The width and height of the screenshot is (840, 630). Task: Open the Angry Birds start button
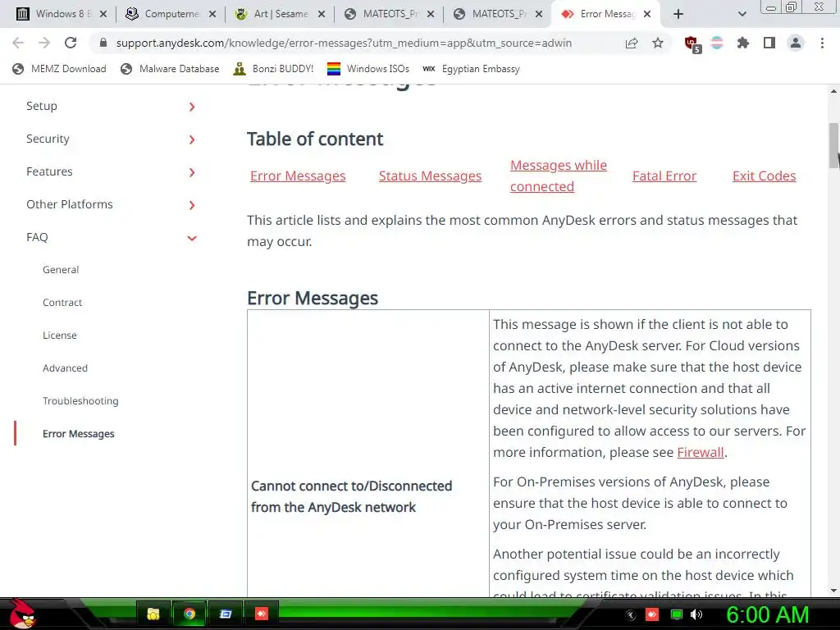[22, 614]
